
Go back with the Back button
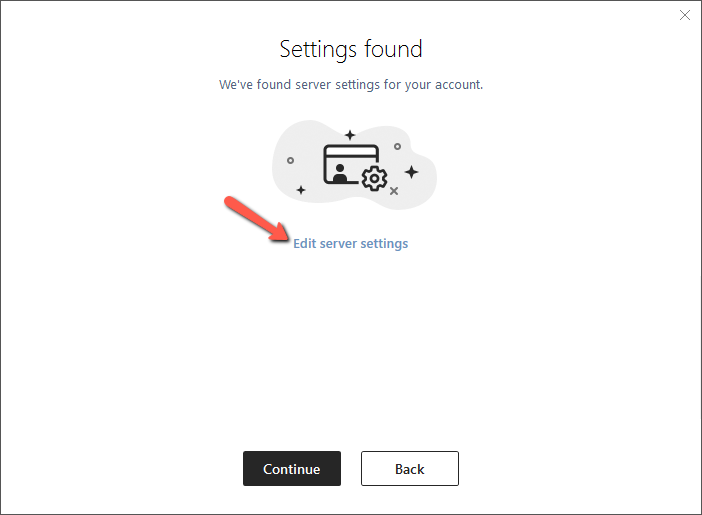(410, 468)
